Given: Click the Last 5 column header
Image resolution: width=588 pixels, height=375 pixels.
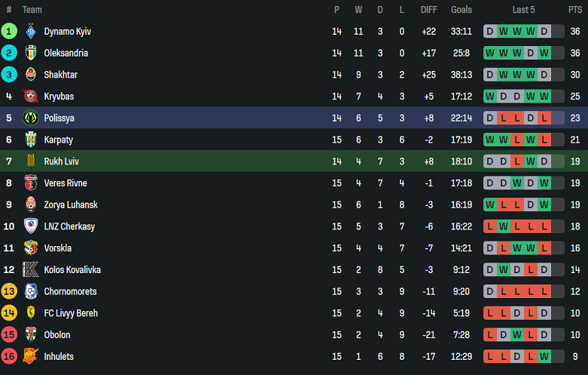Looking at the screenshot, I should [524, 10].
